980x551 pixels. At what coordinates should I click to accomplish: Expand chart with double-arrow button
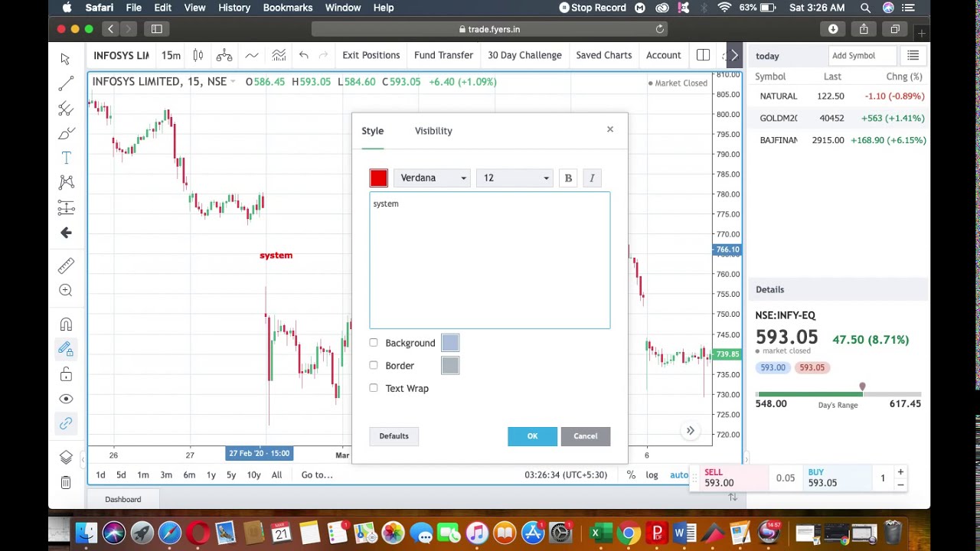point(690,431)
